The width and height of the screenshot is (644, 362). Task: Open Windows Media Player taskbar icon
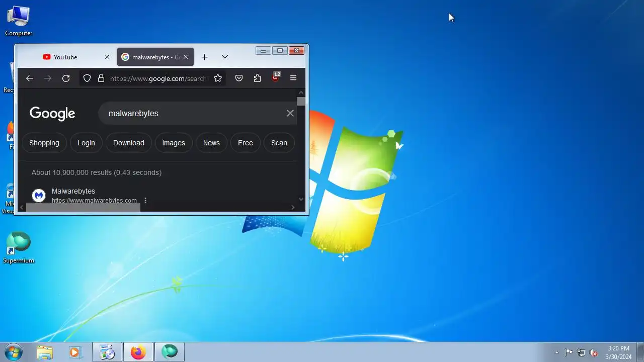[x=75, y=352]
